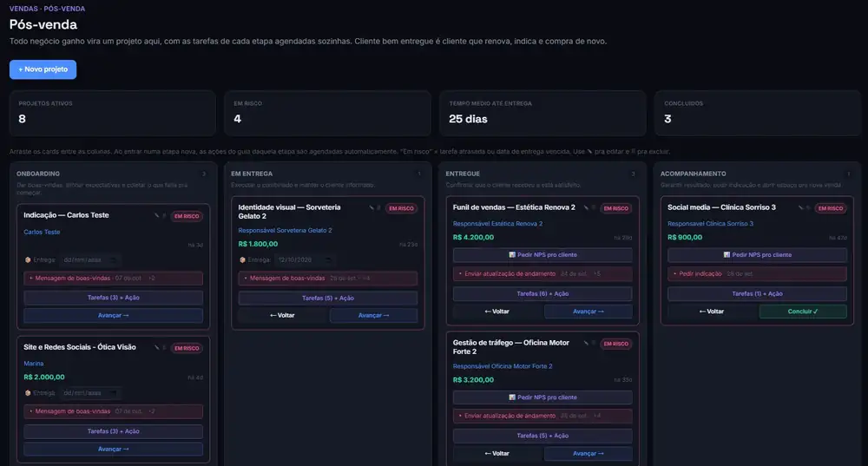
Task: Advance the Site e Redes Sociais project
Action: coord(113,449)
